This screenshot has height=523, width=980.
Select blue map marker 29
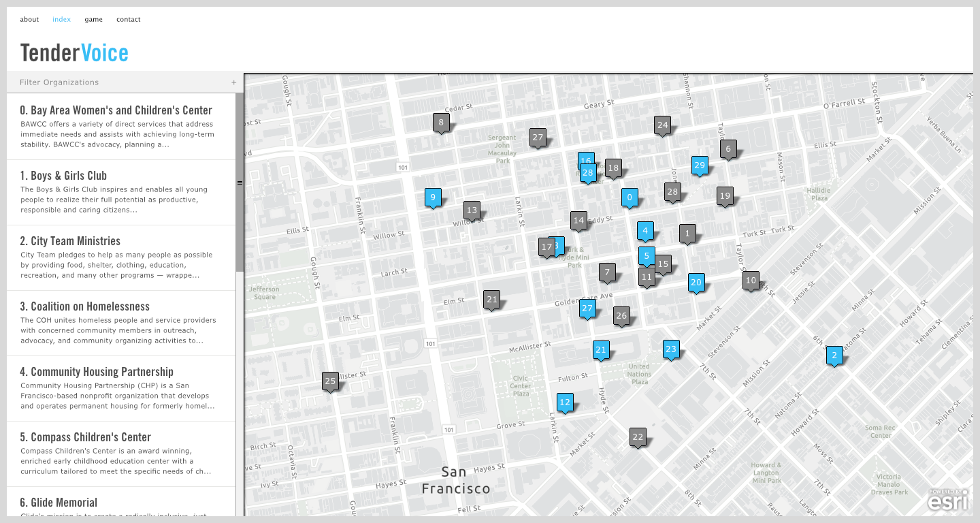pyautogui.click(x=700, y=165)
